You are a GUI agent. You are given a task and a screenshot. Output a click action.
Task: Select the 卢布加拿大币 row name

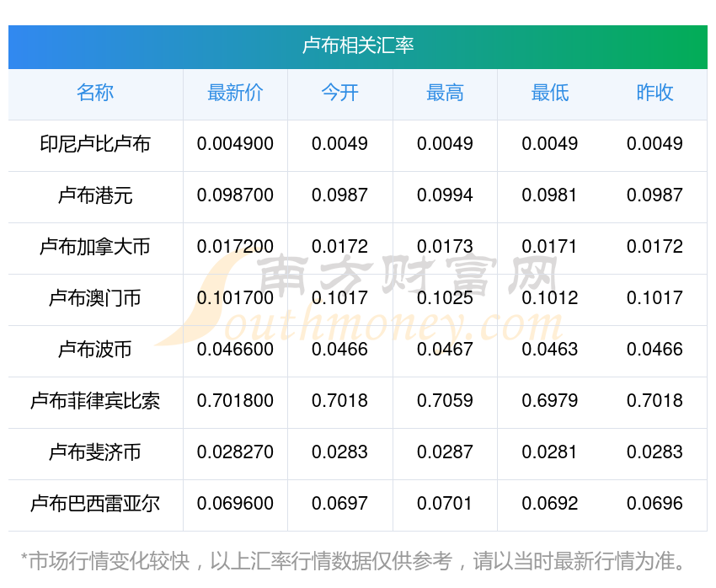(x=95, y=247)
